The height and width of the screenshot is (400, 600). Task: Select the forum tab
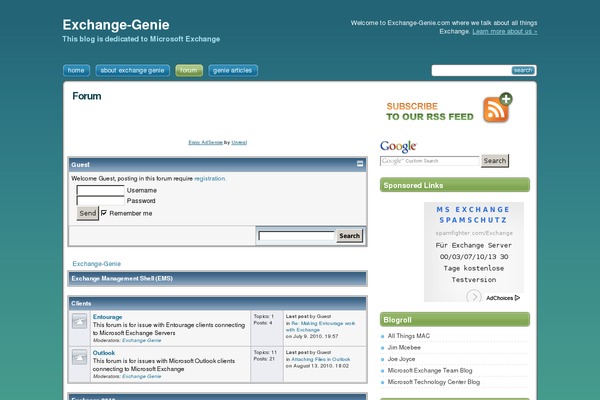pyautogui.click(x=189, y=70)
